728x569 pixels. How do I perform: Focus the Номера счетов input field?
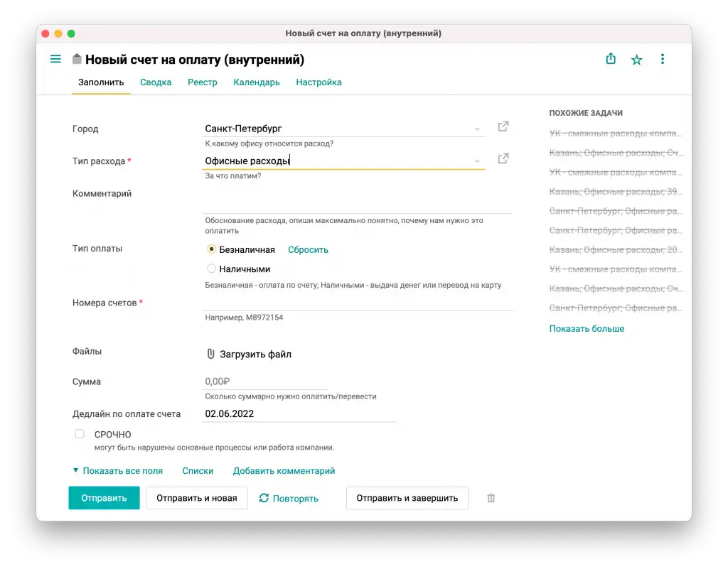click(x=358, y=303)
